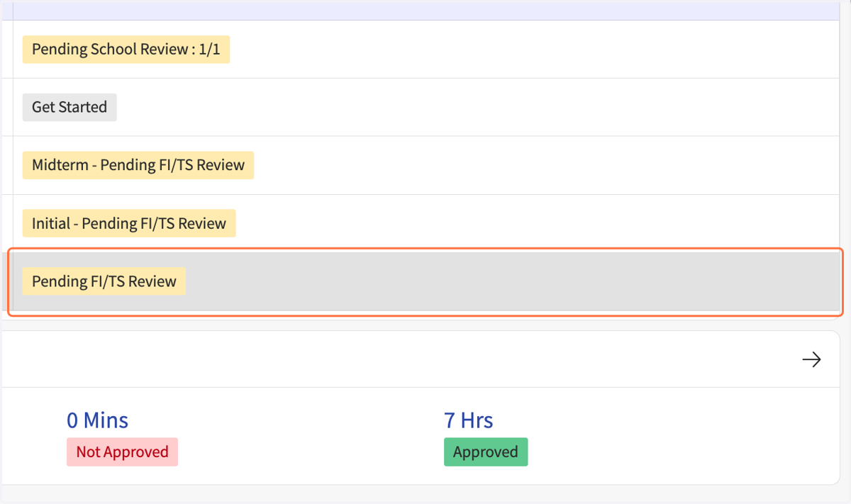851x504 pixels.
Task: Select the Not Approved label
Action: click(x=122, y=452)
